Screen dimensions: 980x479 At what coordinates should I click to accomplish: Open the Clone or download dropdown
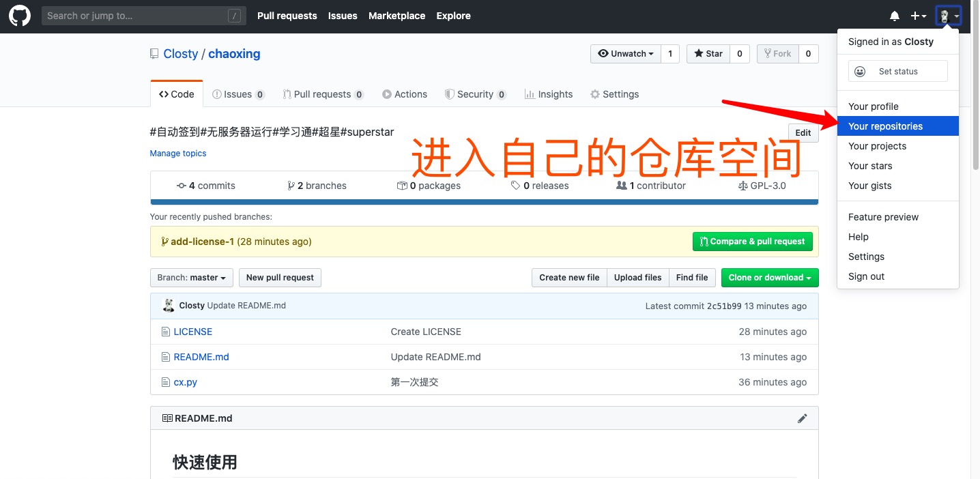(770, 278)
